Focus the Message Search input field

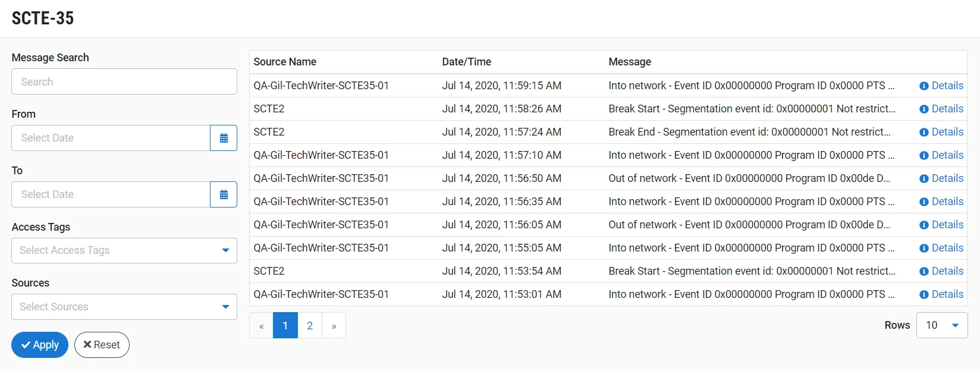pos(124,81)
